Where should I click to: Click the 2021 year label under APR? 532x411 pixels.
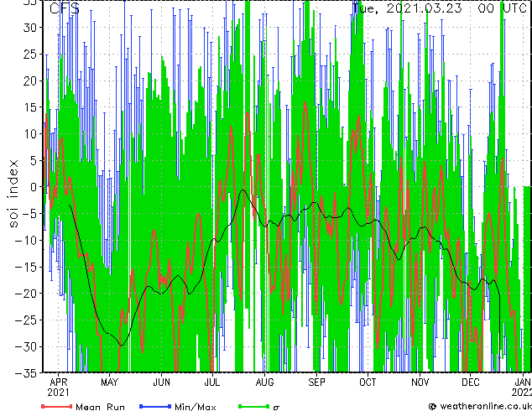coord(58,393)
